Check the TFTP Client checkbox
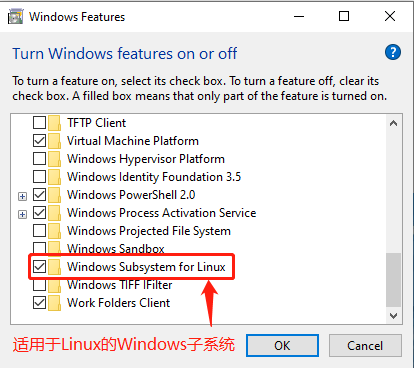The width and height of the screenshot is (414, 368). click(39, 123)
